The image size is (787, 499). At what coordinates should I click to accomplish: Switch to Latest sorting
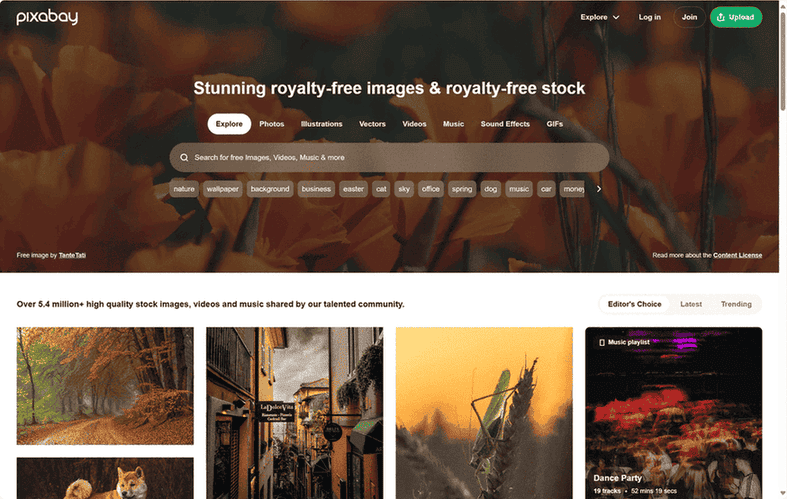coord(691,304)
